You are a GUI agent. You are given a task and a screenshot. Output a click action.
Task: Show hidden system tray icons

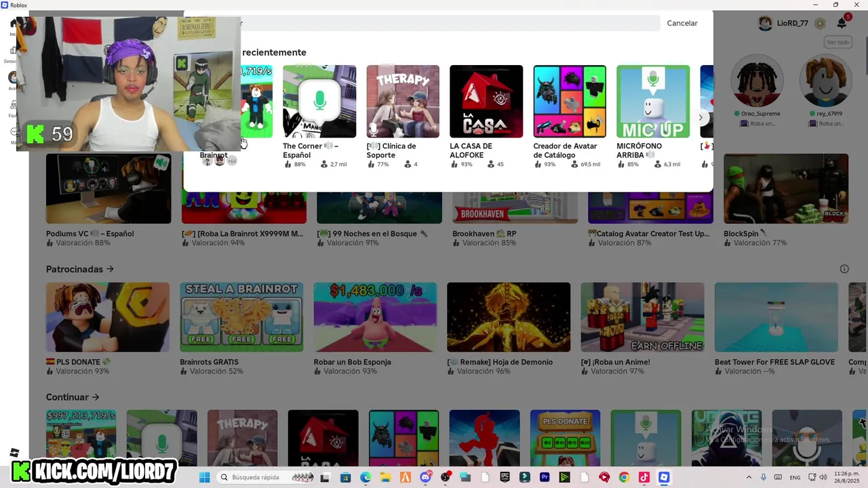click(749, 477)
